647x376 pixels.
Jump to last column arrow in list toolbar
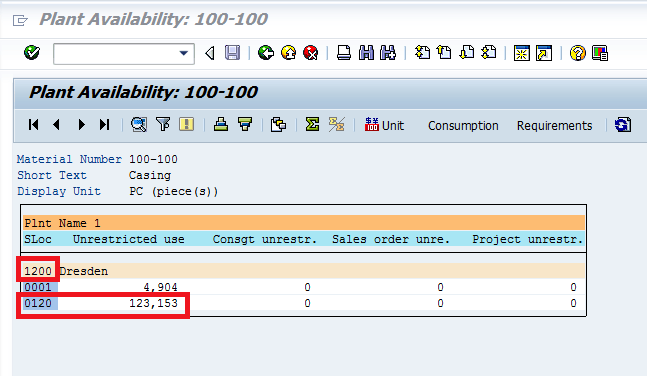pos(104,125)
